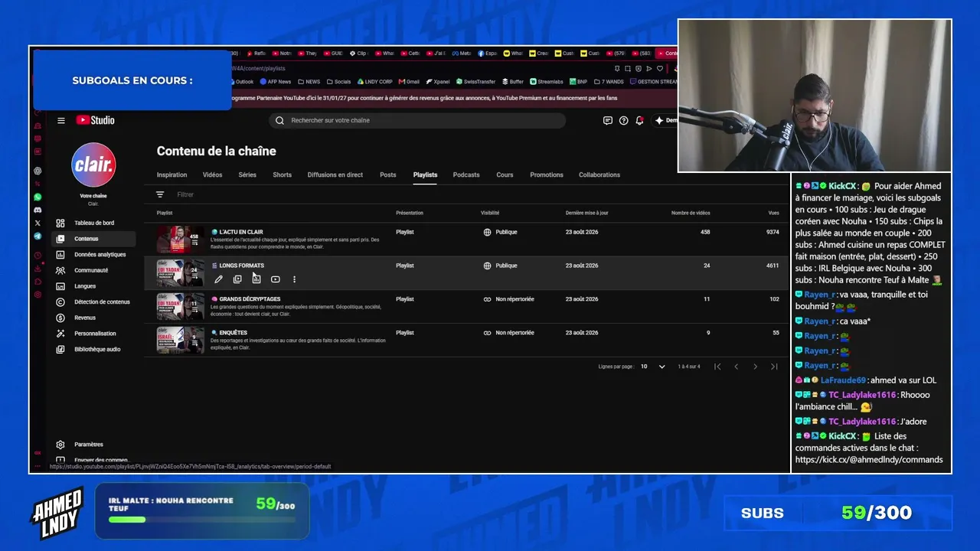Click the YouTube Studio logo
980x551 pixels.
(x=95, y=120)
